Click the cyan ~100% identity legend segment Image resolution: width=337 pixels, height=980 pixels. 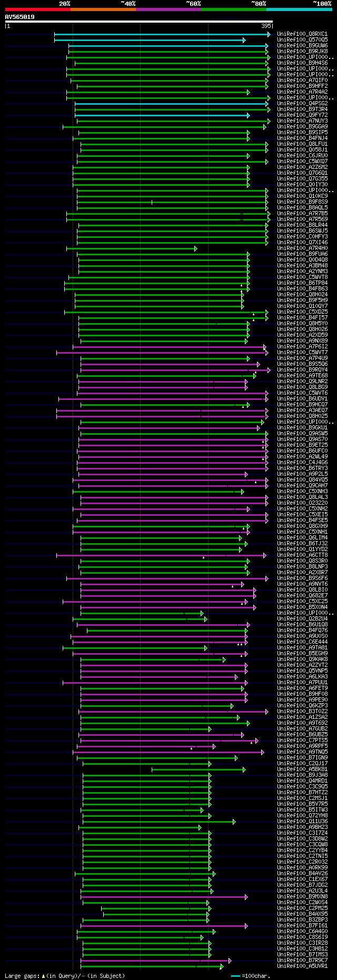[299, 9]
